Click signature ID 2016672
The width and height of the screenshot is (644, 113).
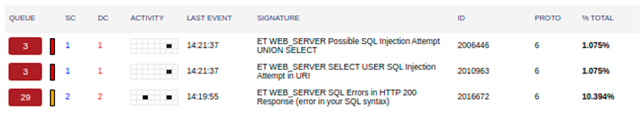pyautogui.click(x=473, y=97)
